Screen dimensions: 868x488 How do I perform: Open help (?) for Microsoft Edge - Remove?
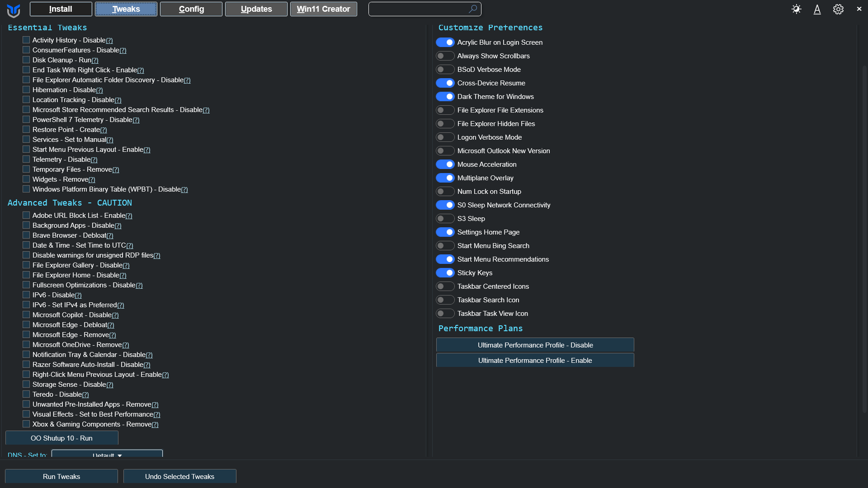coord(113,335)
